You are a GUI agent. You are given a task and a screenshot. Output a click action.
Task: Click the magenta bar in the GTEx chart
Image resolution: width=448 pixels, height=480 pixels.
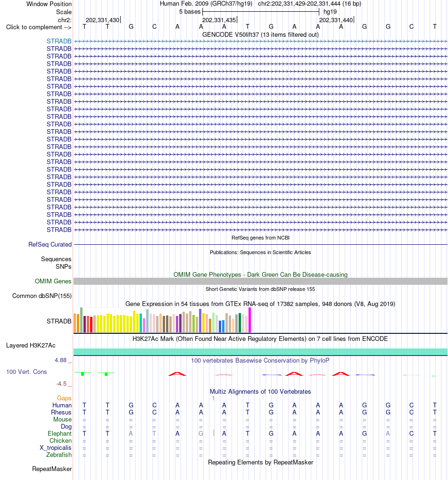click(x=249, y=320)
